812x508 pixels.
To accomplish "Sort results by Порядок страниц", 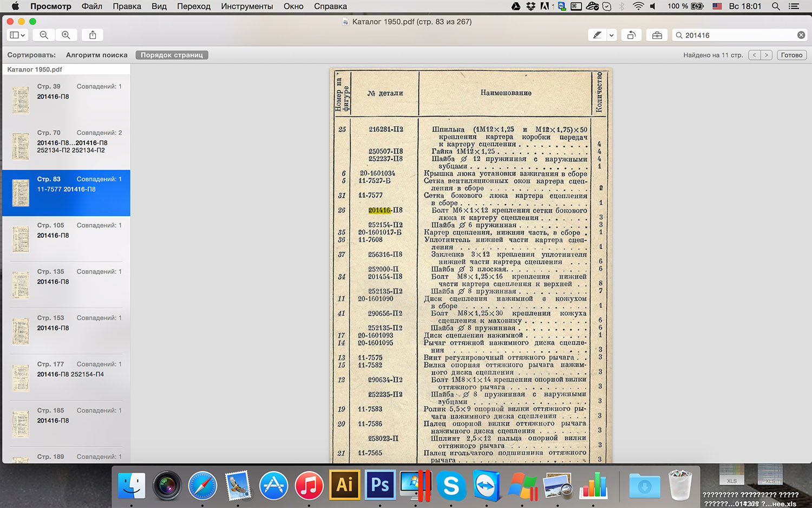I will (172, 55).
